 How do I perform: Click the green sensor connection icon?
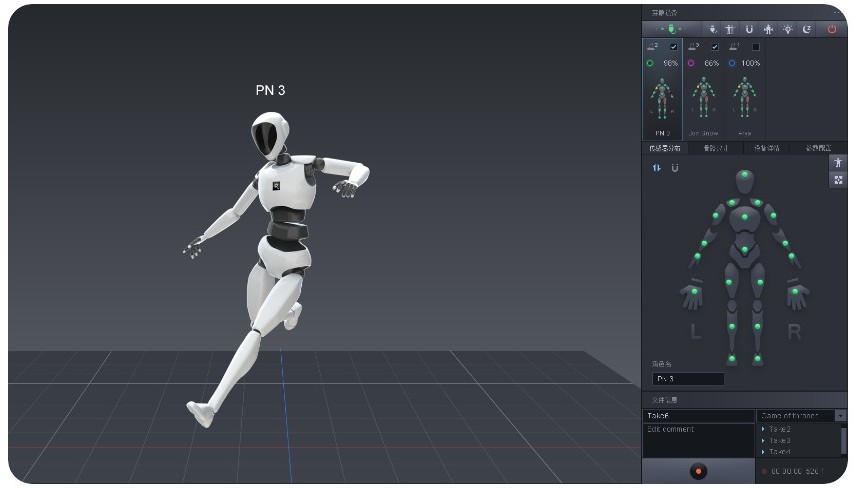669,29
